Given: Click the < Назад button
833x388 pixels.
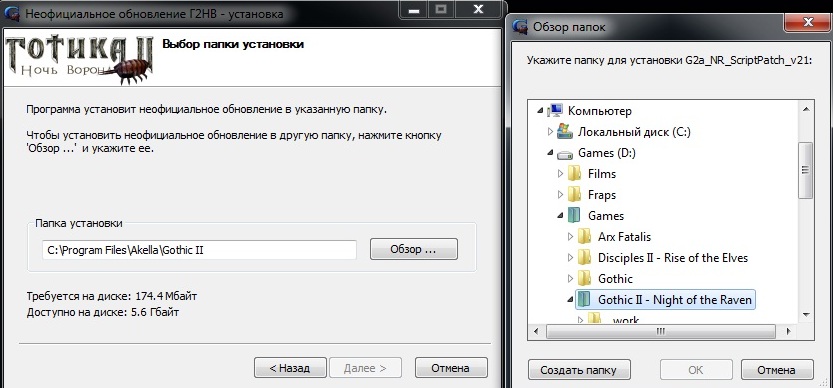Looking at the screenshot, I should point(290,368).
